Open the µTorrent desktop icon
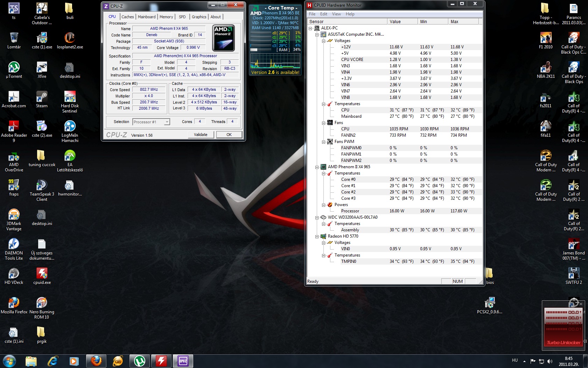The height and width of the screenshot is (368, 588). point(14,70)
